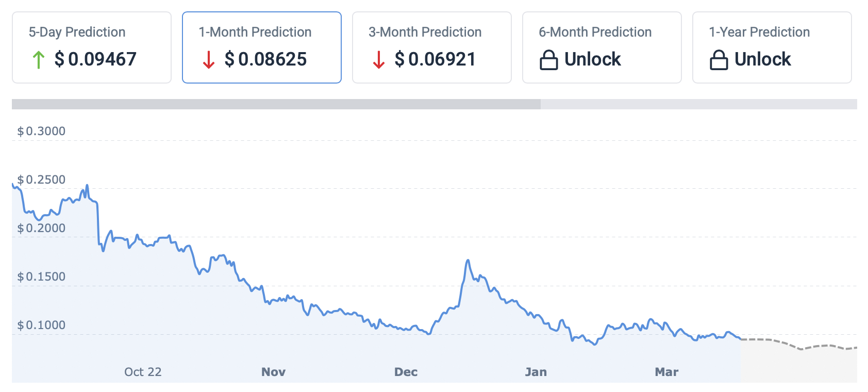Click the Oct 22 date label

coord(143,372)
